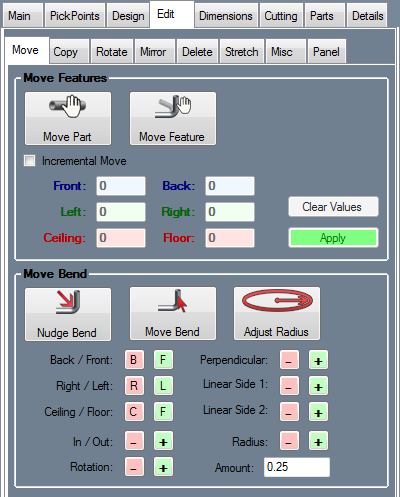Nudge bend Left with L button

(163, 386)
